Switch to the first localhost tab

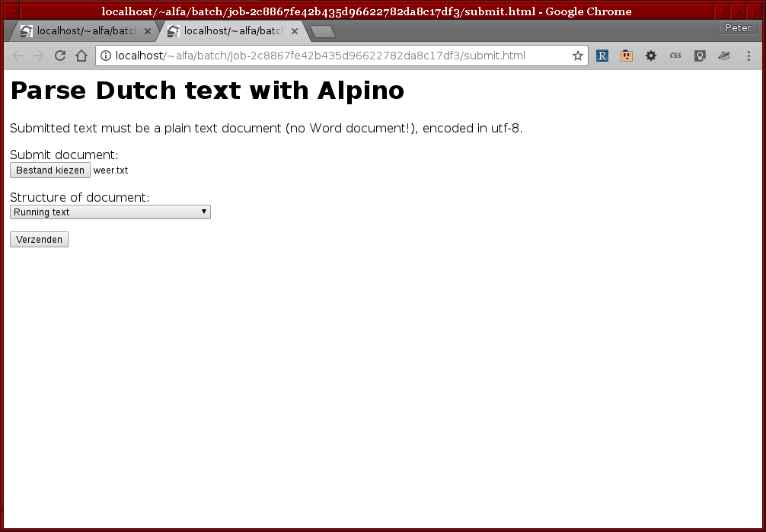pos(83,31)
